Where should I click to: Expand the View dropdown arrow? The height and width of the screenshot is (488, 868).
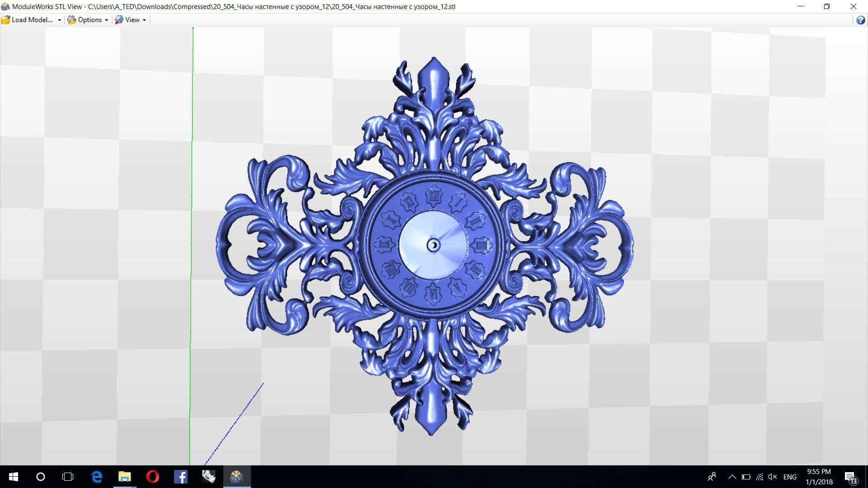tap(144, 20)
